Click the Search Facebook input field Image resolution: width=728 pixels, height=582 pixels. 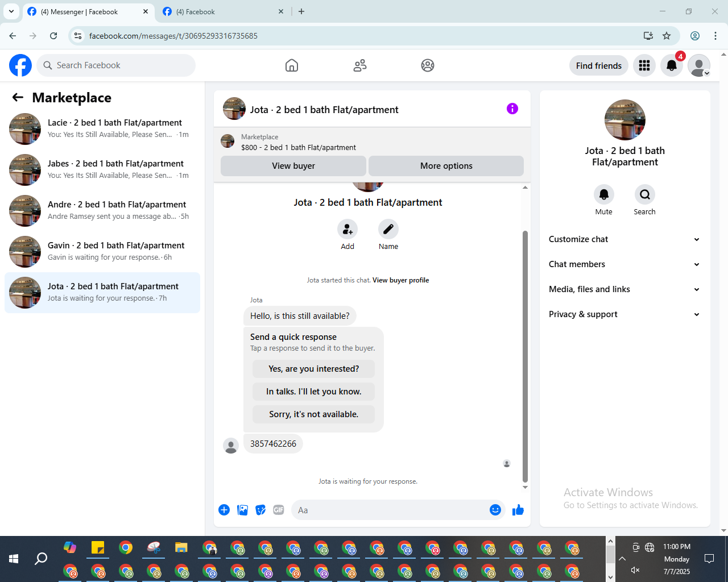pos(116,65)
